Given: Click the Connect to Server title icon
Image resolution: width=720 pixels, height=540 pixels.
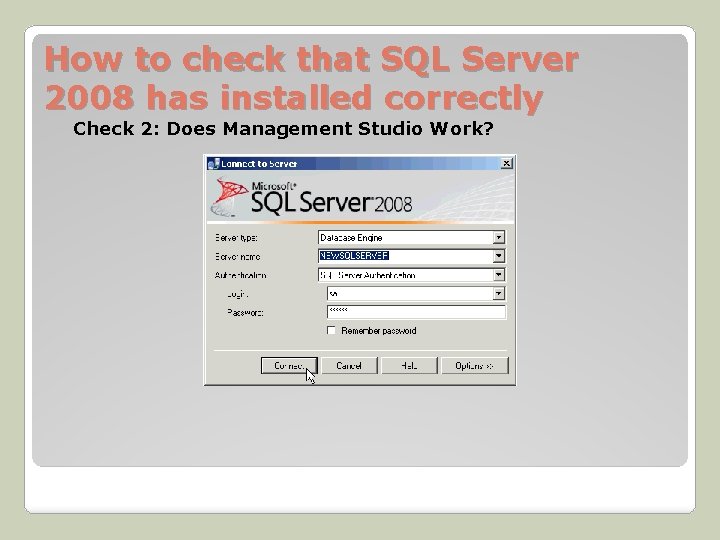Looking at the screenshot, I should [x=213, y=163].
